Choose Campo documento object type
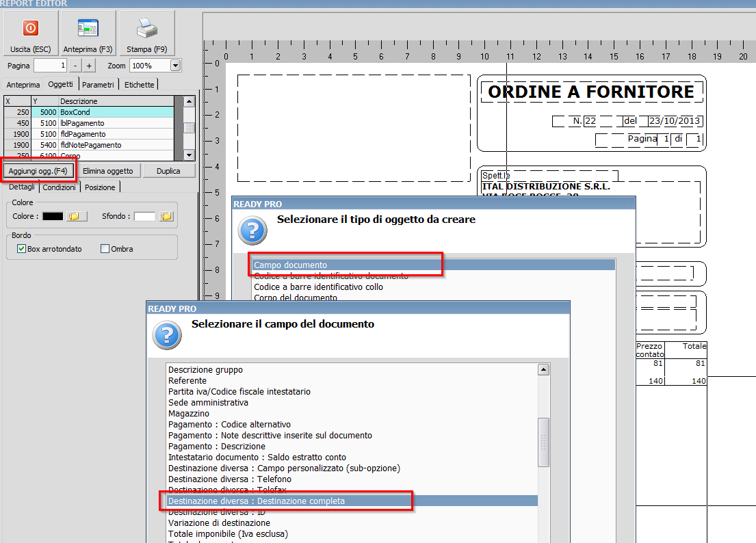The height and width of the screenshot is (543, 756). tap(434, 265)
